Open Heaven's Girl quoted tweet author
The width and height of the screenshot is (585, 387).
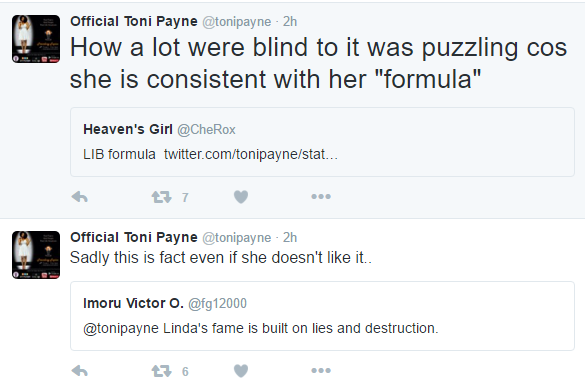[x=128, y=129]
